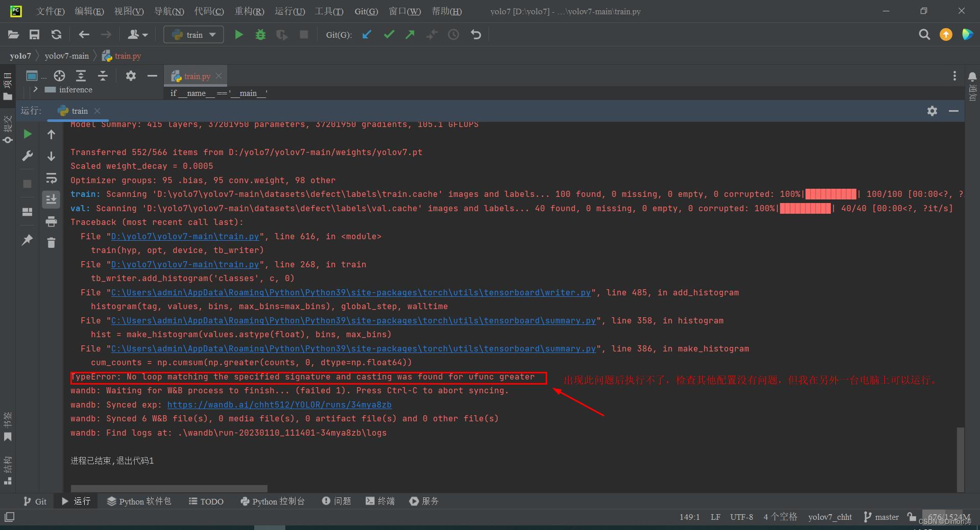Switch to the 终端 terminal tab
This screenshot has height=530, width=980.
380,501
